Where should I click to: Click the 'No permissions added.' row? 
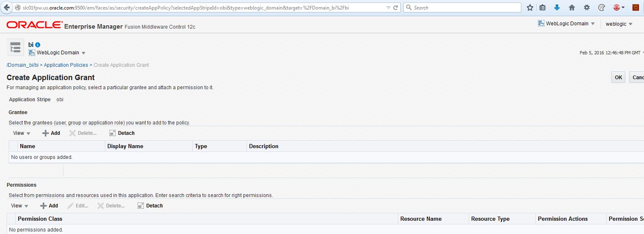tap(325, 229)
